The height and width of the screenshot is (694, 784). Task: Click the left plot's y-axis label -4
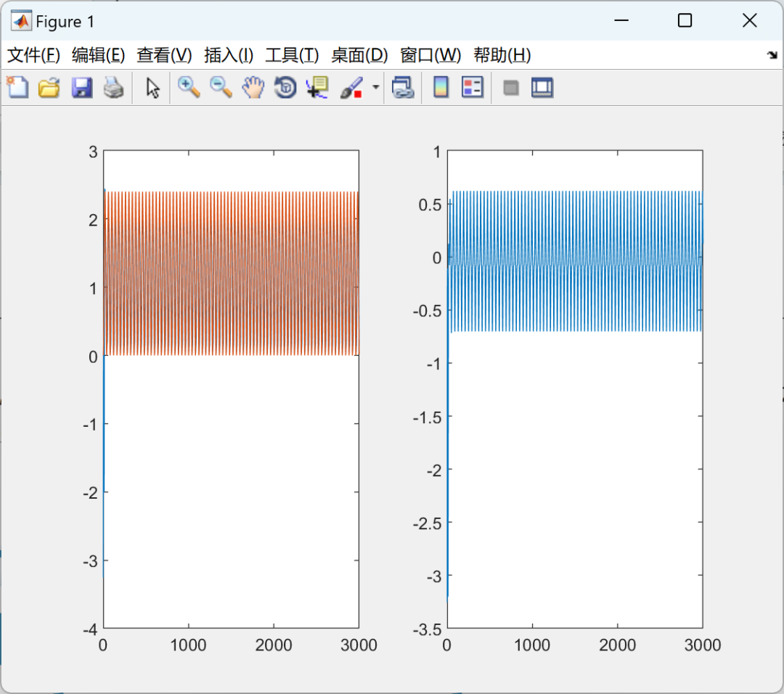coord(90,629)
